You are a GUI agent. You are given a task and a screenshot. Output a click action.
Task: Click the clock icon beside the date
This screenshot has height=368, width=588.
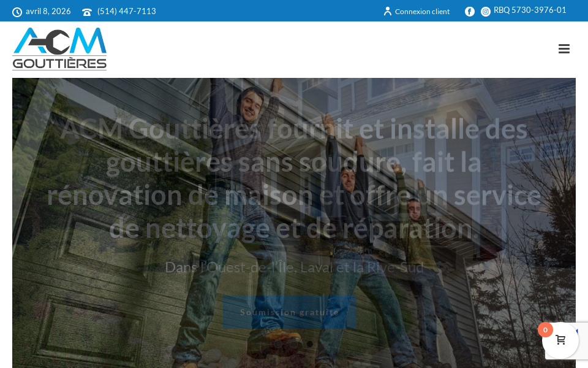coord(17,12)
